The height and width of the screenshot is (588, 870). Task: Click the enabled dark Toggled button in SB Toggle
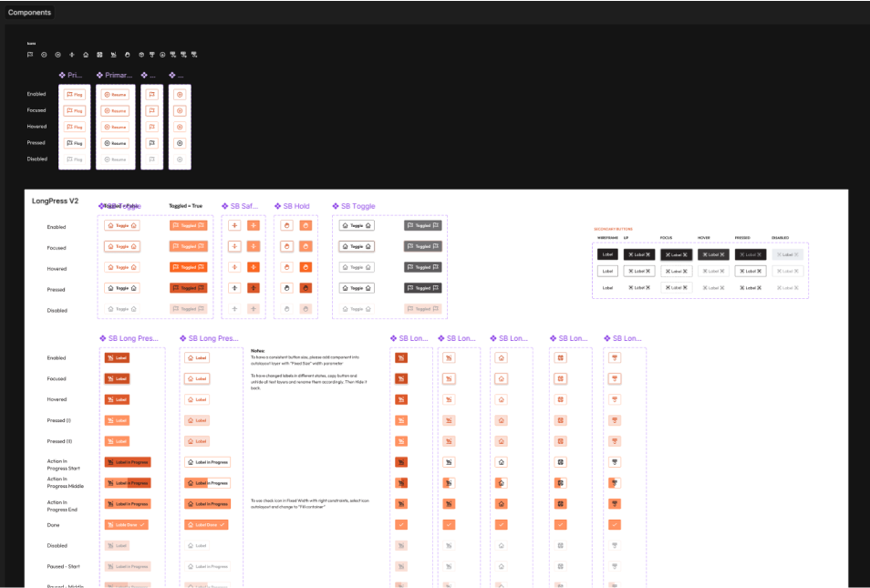click(422, 225)
